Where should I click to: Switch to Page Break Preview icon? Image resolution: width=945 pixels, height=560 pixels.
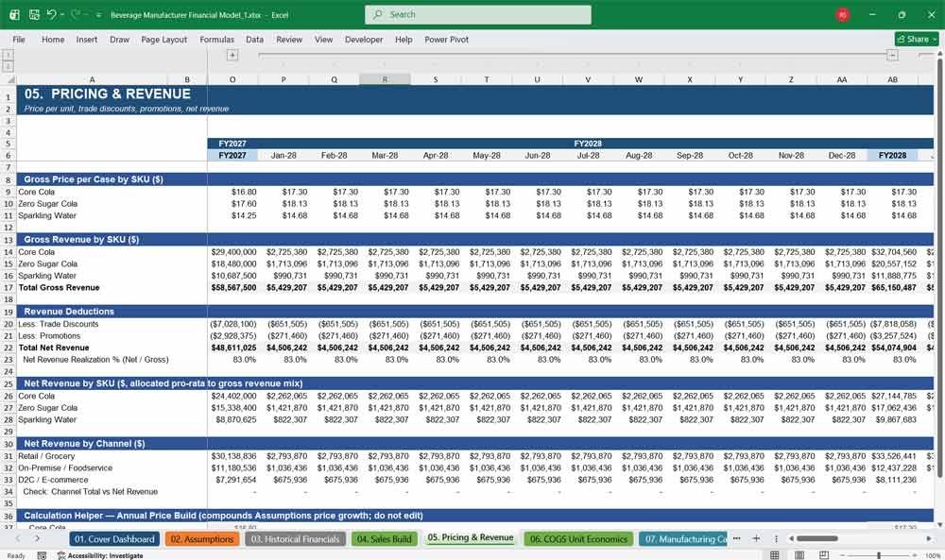point(824,554)
